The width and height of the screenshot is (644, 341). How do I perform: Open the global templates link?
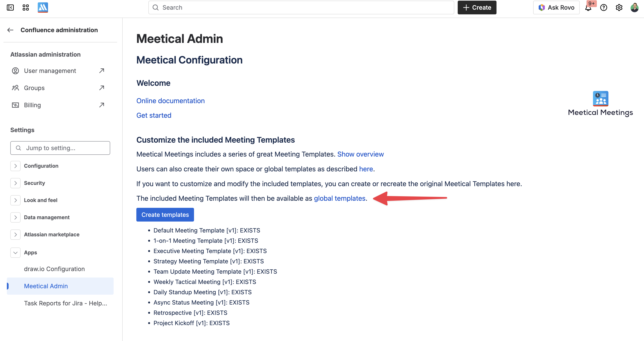click(x=340, y=198)
